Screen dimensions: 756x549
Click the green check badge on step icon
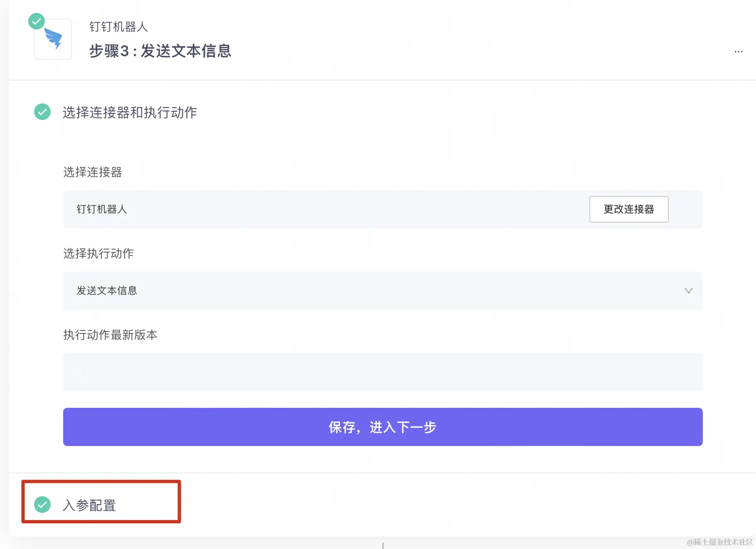(x=37, y=21)
